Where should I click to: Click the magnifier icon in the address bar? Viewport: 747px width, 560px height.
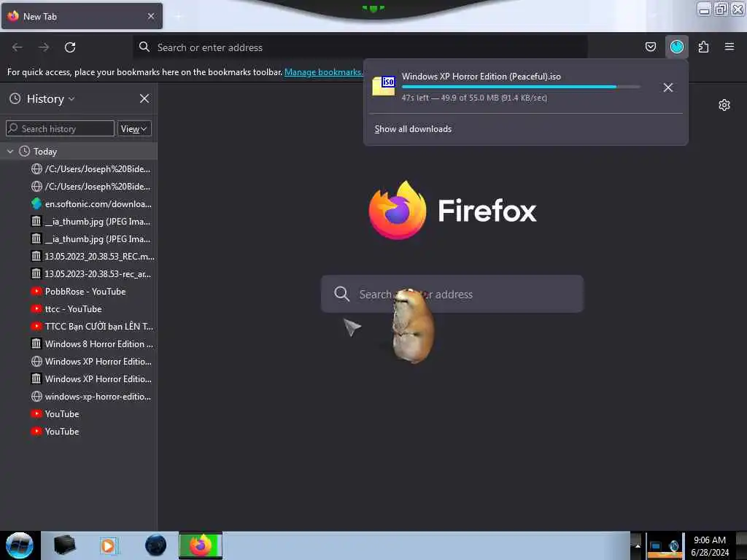tap(144, 47)
